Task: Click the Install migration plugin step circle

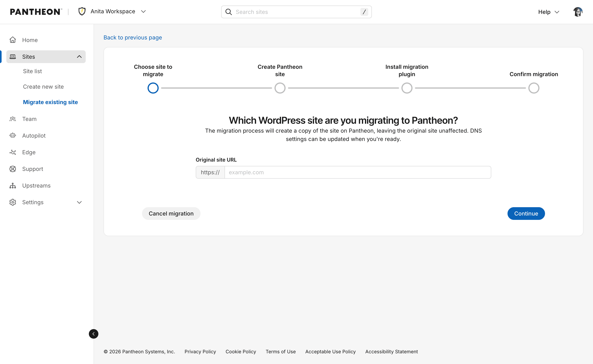Action: (x=407, y=88)
